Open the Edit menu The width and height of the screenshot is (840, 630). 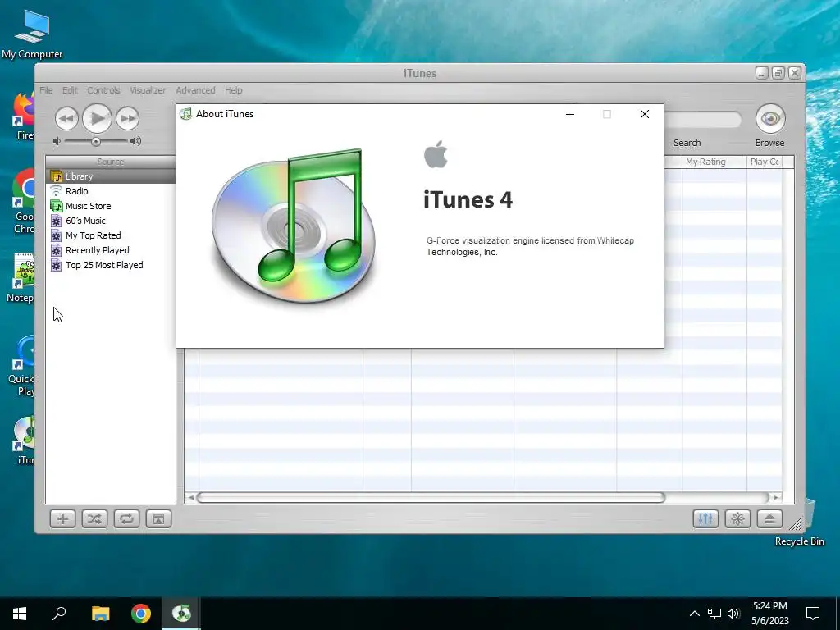[x=71, y=90]
